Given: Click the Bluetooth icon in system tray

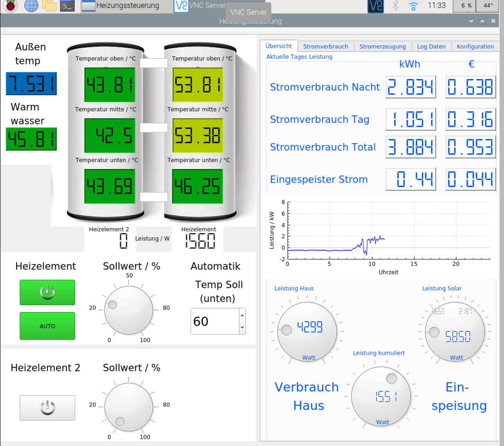Looking at the screenshot, I should [396, 5].
